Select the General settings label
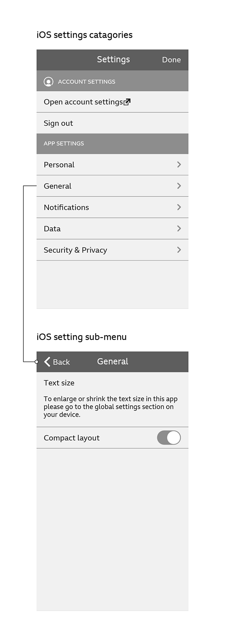The height and width of the screenshot is (644, 225). pos(57,186)
